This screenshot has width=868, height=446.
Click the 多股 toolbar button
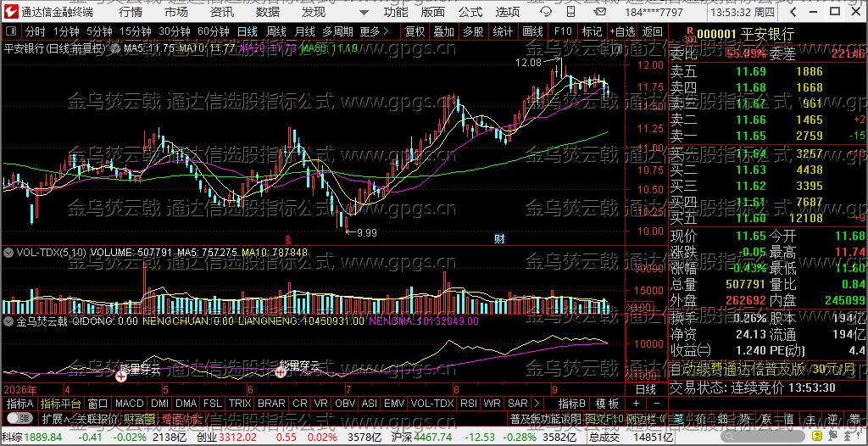[x=473, y=31]
